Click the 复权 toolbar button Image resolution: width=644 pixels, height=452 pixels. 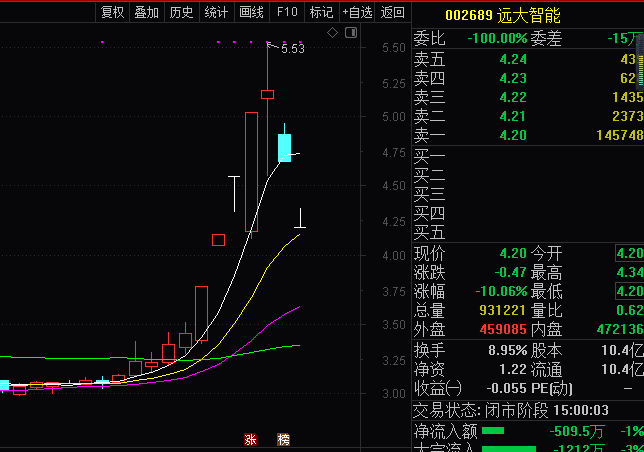tap(113, 12)
